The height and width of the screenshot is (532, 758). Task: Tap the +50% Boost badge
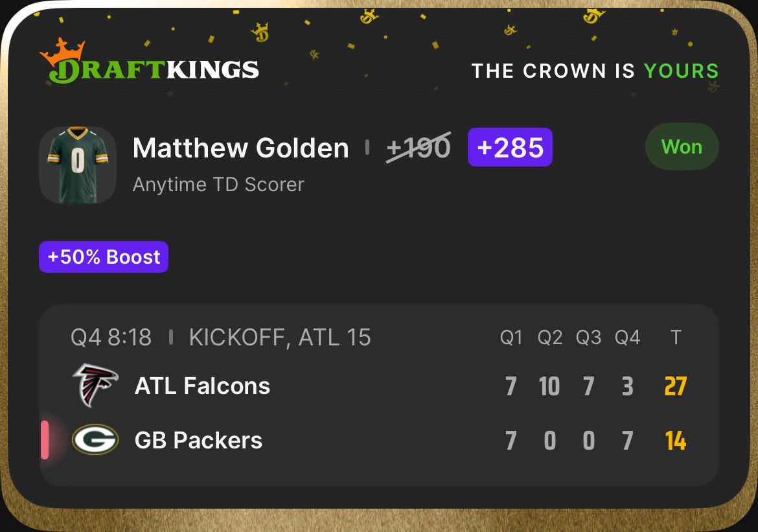[104, 257]
